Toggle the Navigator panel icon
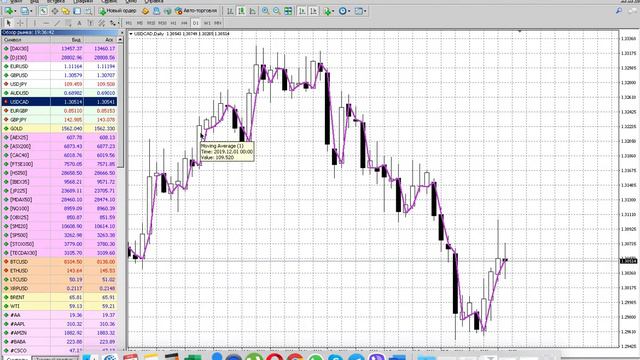Viewport: 640px width, 360px height. [65, 11]
